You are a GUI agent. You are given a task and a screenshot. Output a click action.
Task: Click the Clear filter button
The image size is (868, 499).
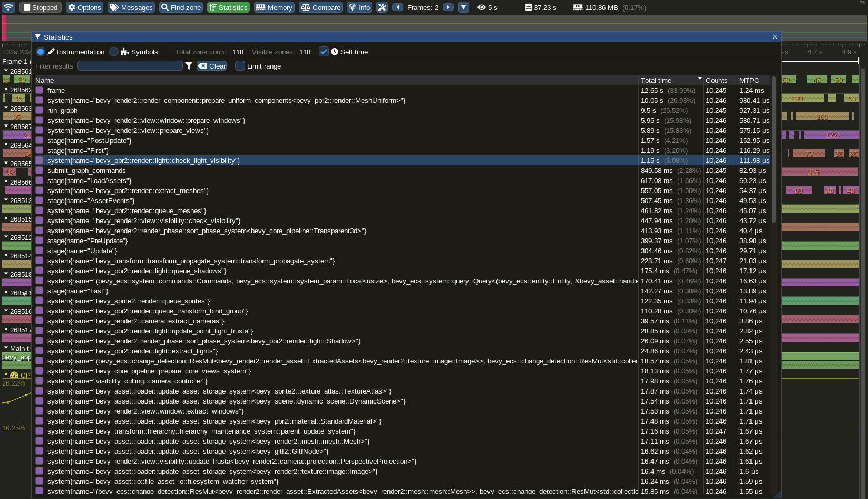tap(212, 66)
